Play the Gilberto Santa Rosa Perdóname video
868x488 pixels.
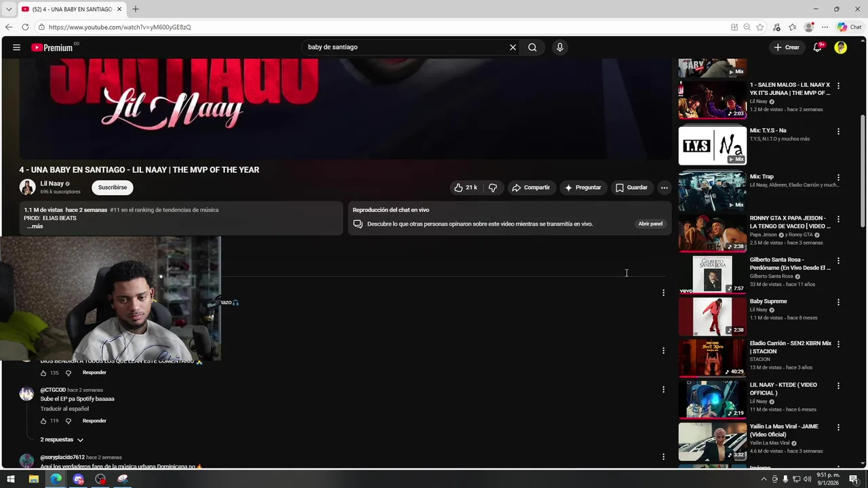[712, 274]
